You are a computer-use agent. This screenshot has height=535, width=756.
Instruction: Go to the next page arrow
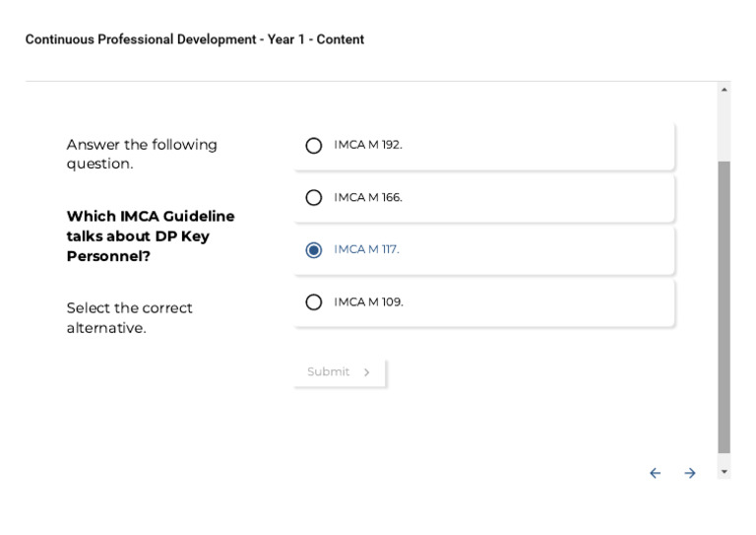pyautogui.click(x=690, y=474)
